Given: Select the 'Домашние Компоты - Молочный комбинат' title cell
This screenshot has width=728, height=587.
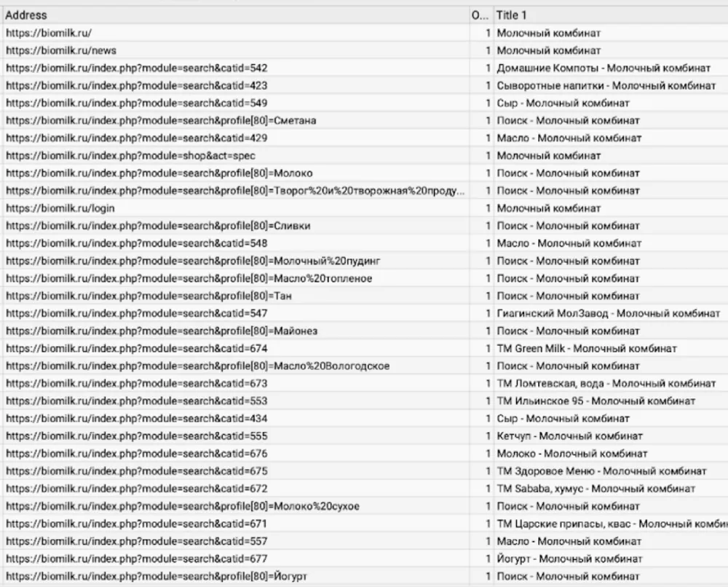Looking at the screenshot, I should 604,68.
